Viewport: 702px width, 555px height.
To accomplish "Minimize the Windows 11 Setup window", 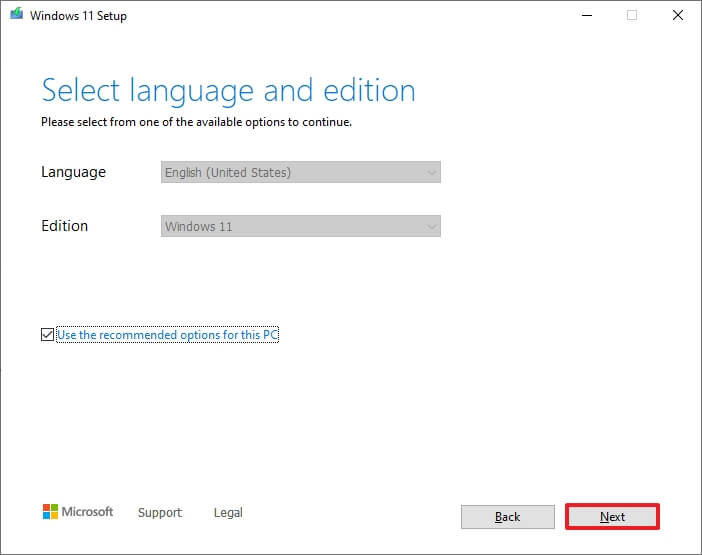I will 586,16.
